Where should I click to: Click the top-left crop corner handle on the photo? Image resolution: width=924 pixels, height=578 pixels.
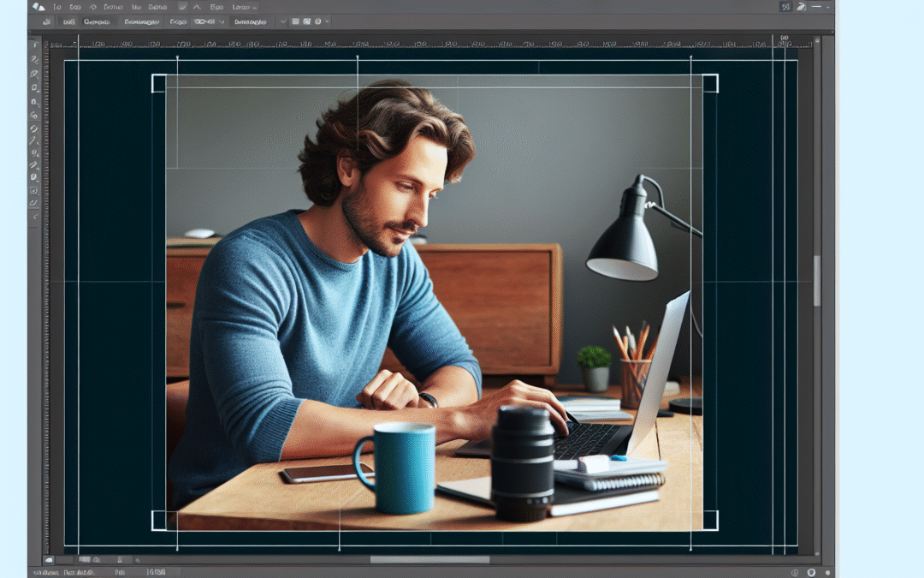[157, 82]
